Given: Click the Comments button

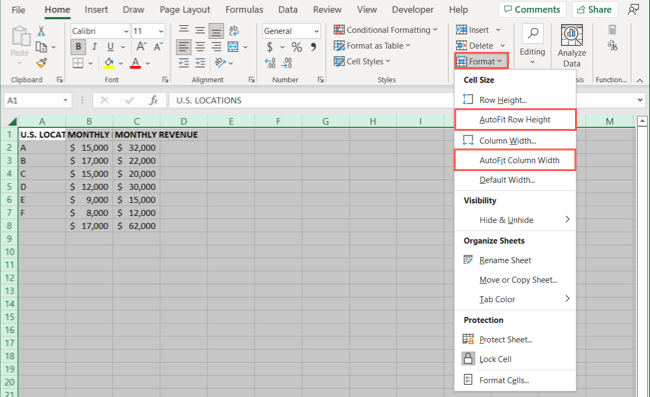Looking at the screenshot, I should pyautogui.click(x=532, y=10).
